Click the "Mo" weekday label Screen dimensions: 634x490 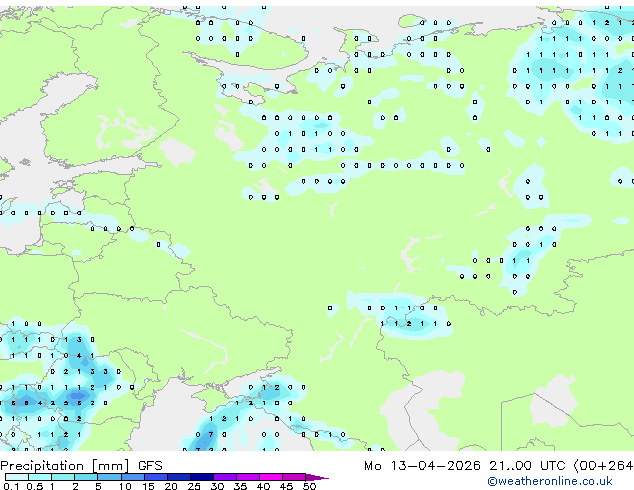(373, 466)
